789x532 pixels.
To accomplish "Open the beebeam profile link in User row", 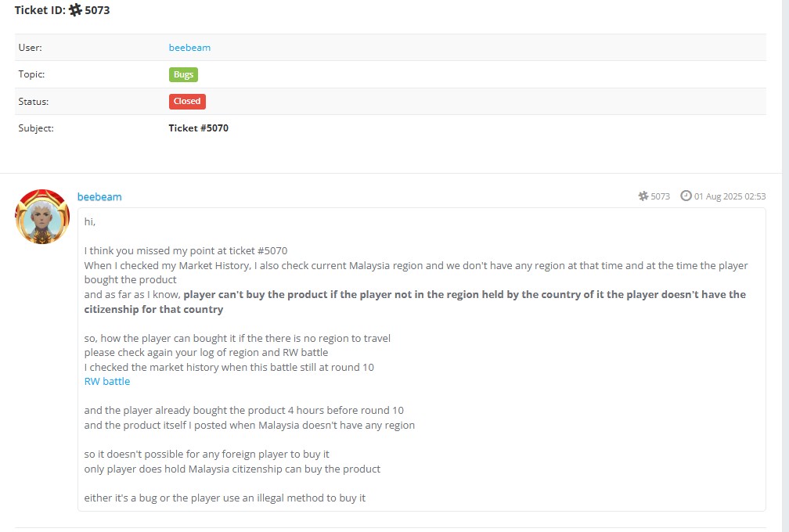I will pyautogui.click(x=189, y=48).
